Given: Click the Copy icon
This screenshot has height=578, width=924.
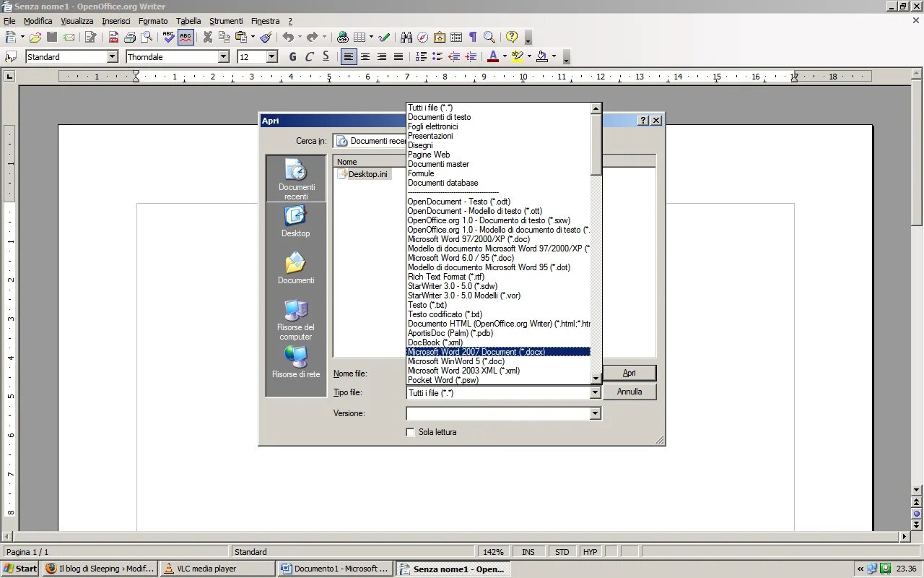Looking at the screenshot, I should [225, 37].
